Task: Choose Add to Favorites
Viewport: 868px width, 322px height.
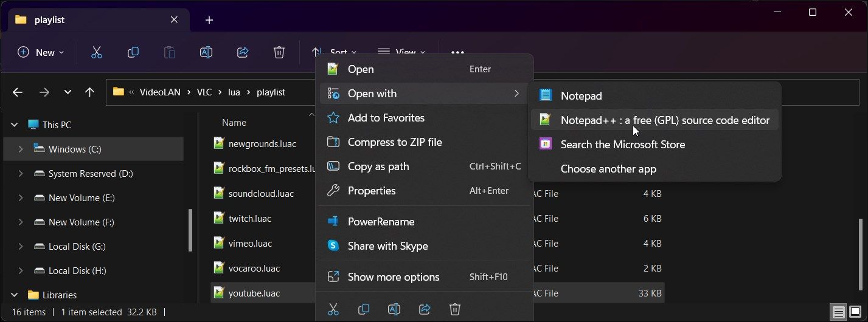Action: 425,118
